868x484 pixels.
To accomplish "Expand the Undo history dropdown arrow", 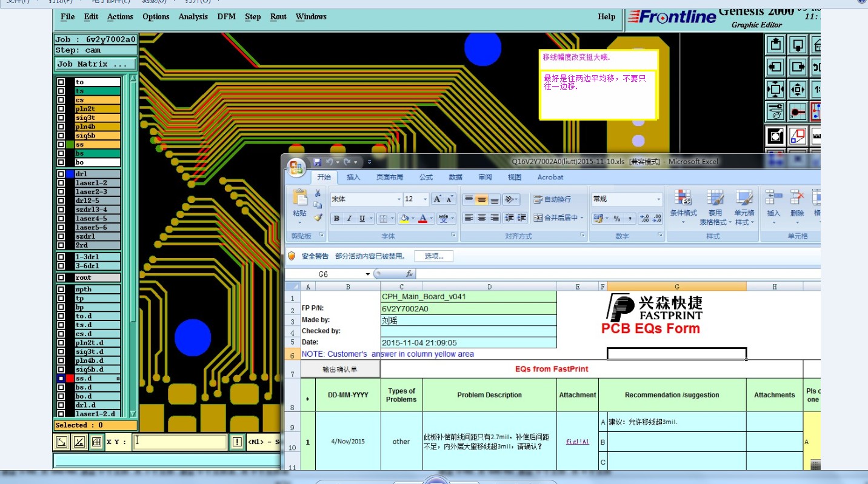I will pyautogui.click(x=338, y=162).
